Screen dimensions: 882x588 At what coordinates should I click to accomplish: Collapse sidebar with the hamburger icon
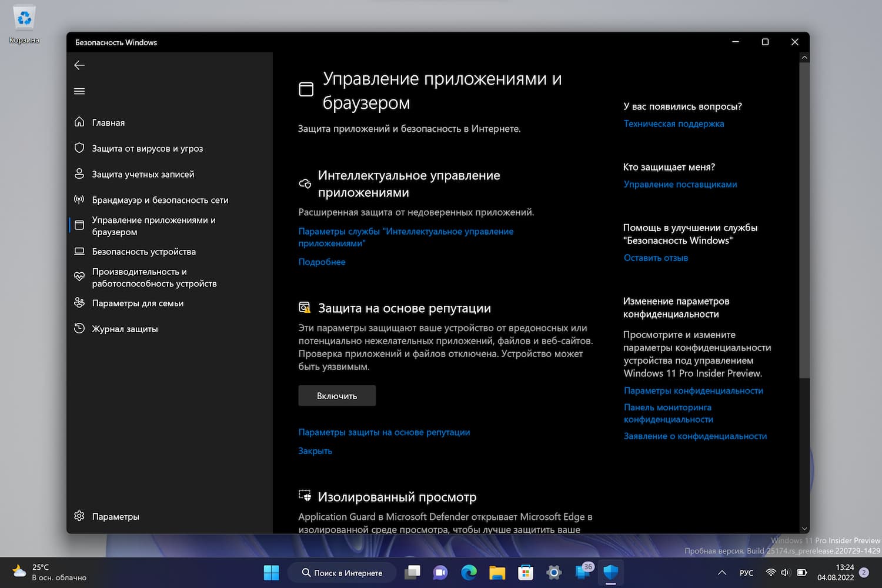point(79,91)
